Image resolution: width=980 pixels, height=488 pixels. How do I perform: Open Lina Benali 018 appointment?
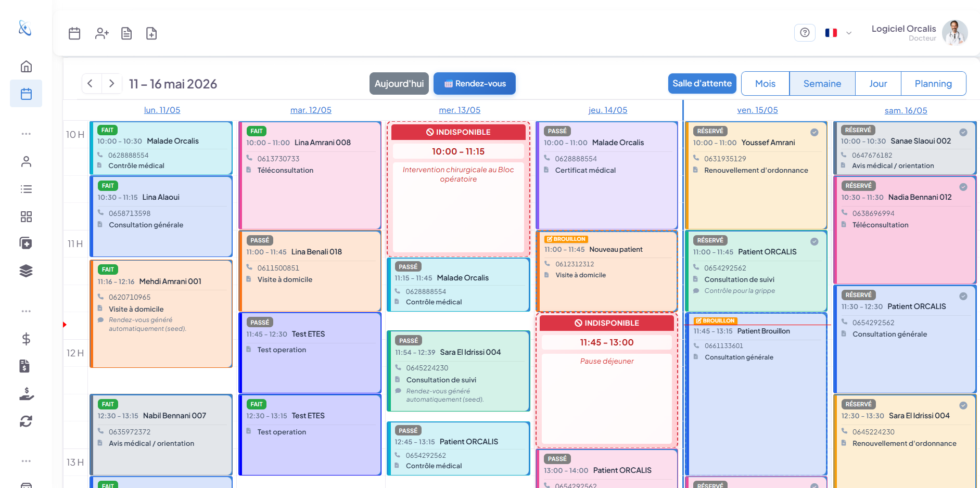tap(310, 271)
